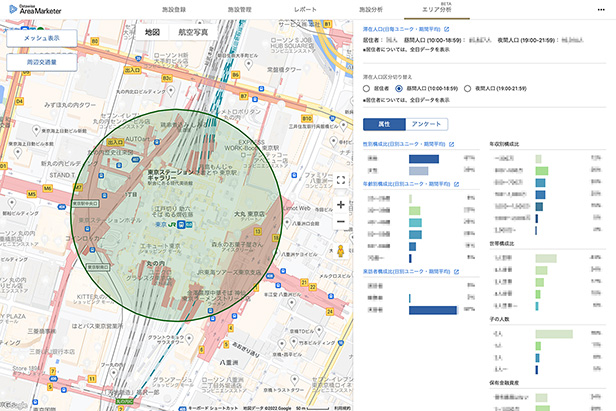Open the 来訪者構成比 link
Viewport: 616px width, 411px height.
pos(407,272)
